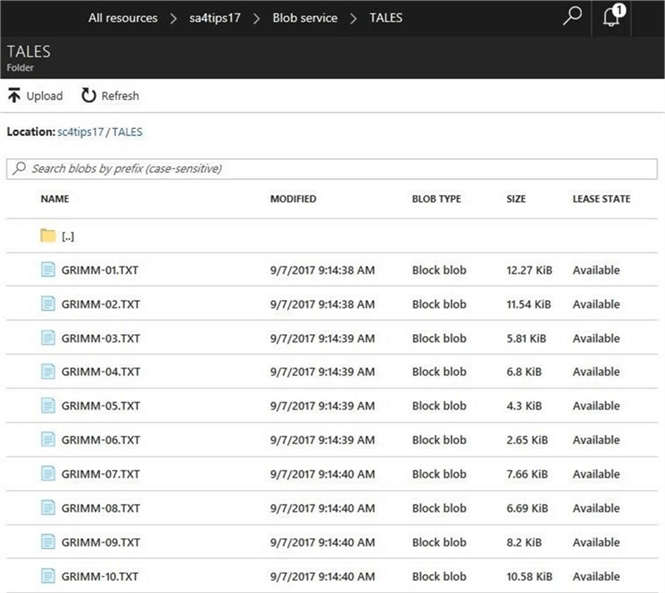
Task: Click Available lease state for GRIMM-01.TXT
Action: click(596, 270)
